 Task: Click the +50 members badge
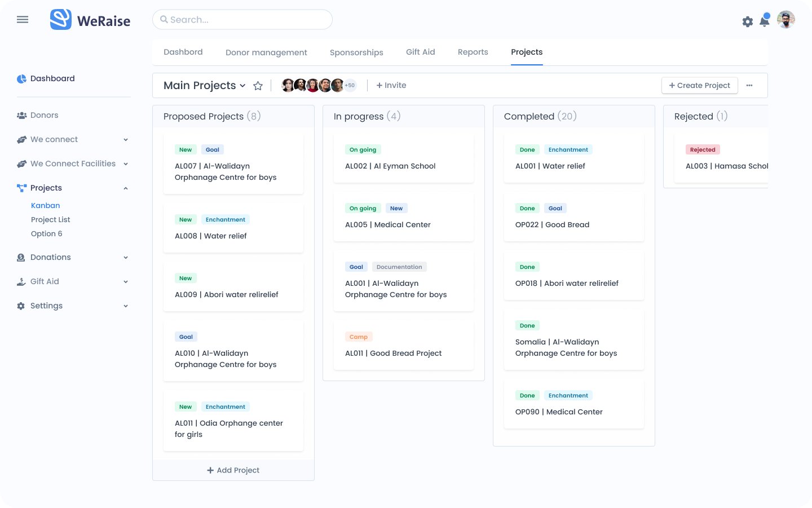350,86
